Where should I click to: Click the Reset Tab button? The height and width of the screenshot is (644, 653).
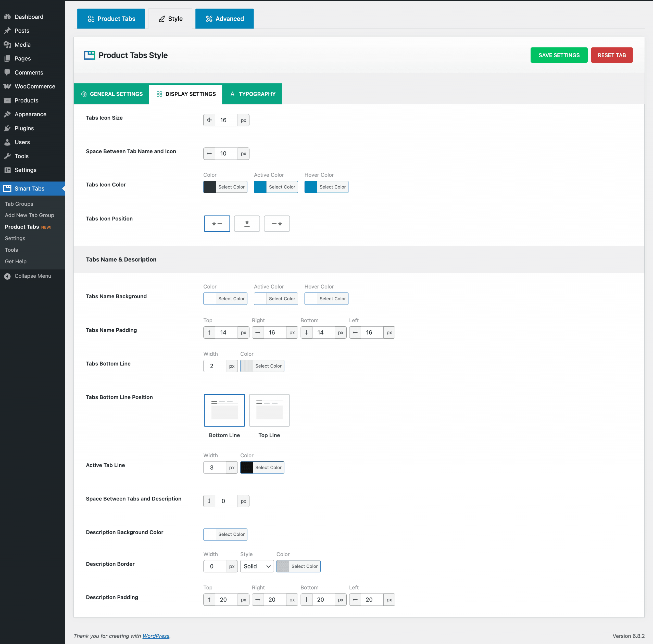tap(612, 55)
